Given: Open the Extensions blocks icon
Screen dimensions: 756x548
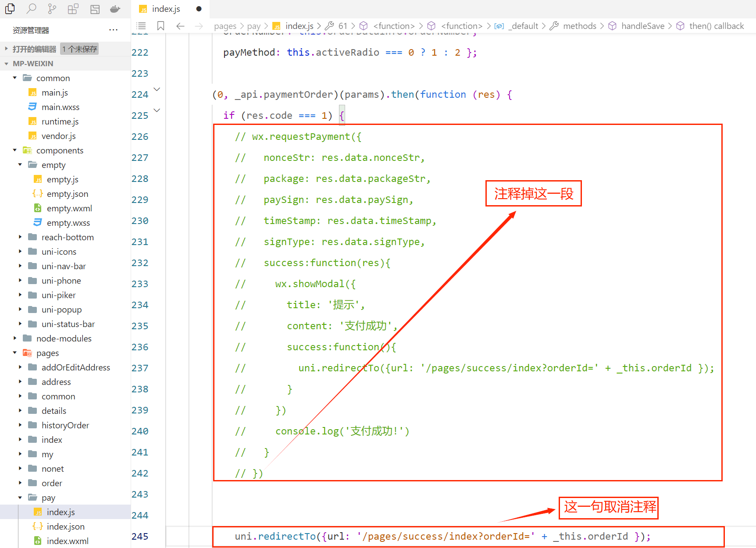Looking at the screenshot, I should pos(73,9).
